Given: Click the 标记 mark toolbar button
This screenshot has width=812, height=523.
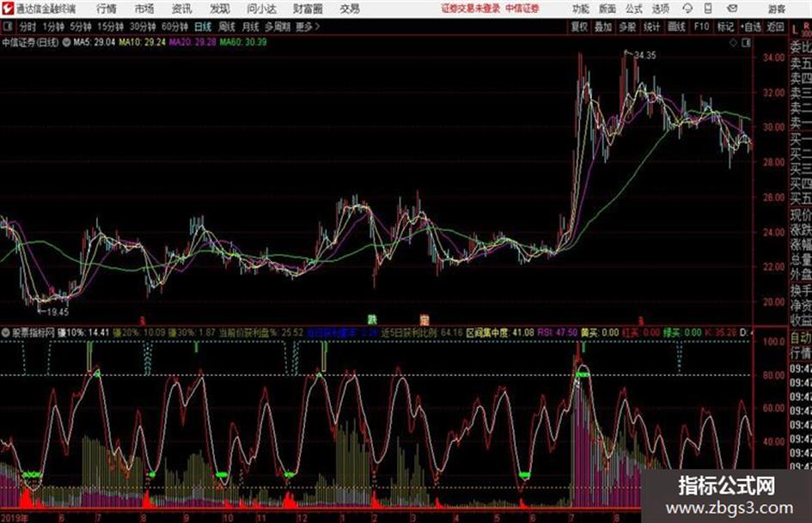Looking at the screenshot, I should (725, 27).
